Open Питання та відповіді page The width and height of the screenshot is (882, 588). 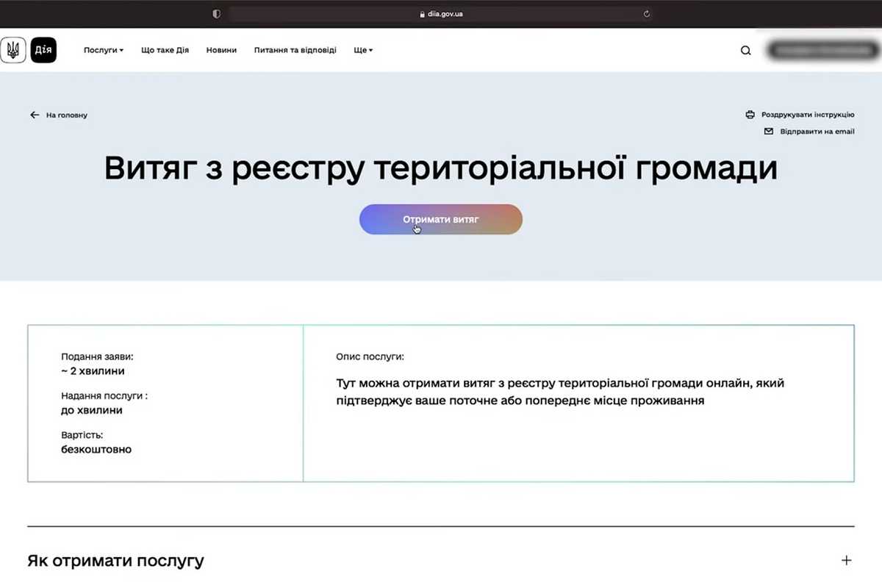click(295, 50)
